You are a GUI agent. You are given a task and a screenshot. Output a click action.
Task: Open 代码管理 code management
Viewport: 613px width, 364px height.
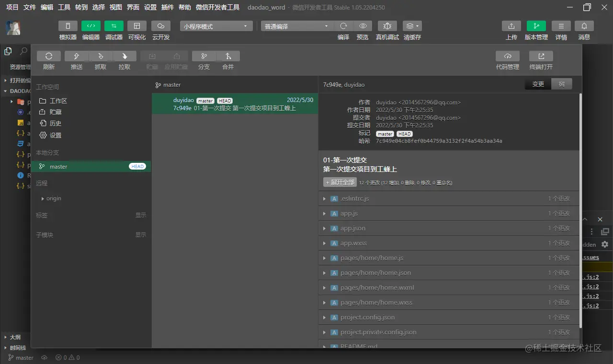point(508,56)
